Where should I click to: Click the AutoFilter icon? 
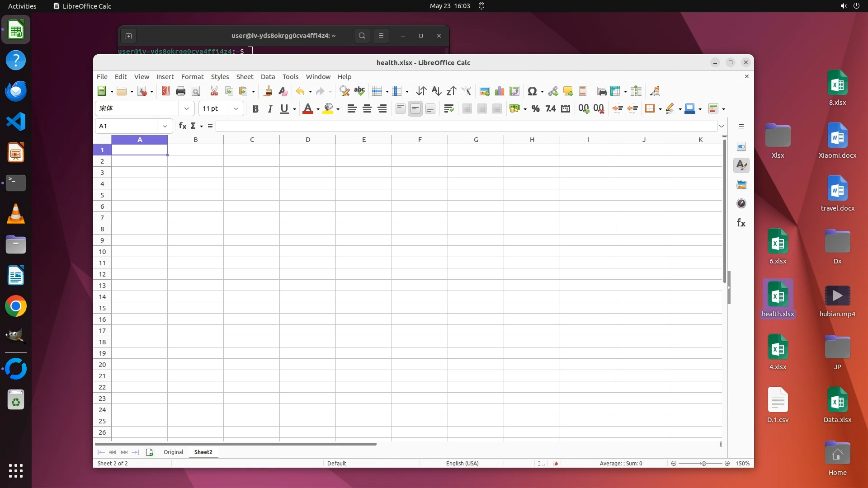pyautogui.click(x=466, y=91)
